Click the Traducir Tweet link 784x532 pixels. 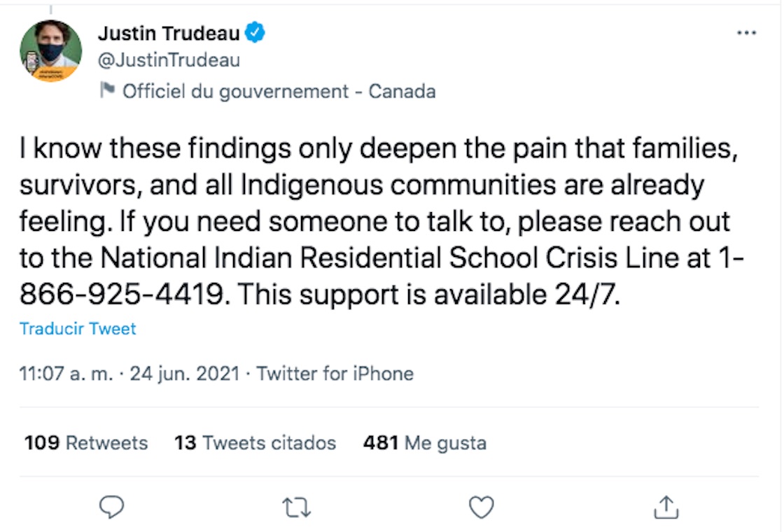coord(78,329)
